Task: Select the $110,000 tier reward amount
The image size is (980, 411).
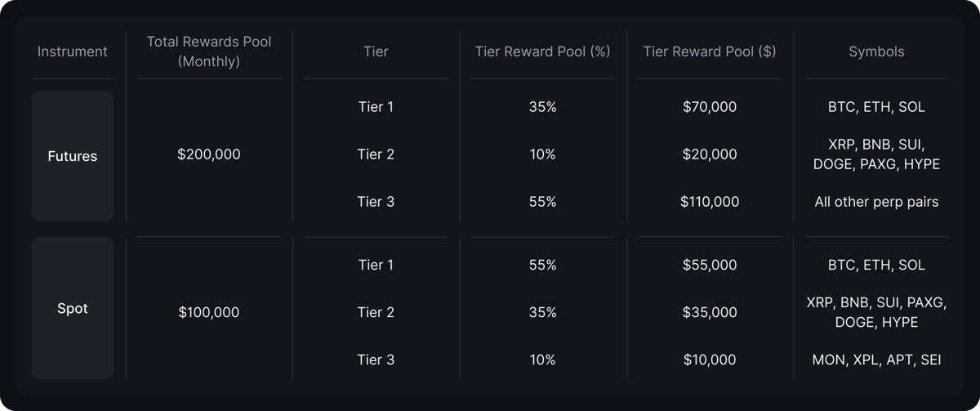Action: [x=709, y=201]
